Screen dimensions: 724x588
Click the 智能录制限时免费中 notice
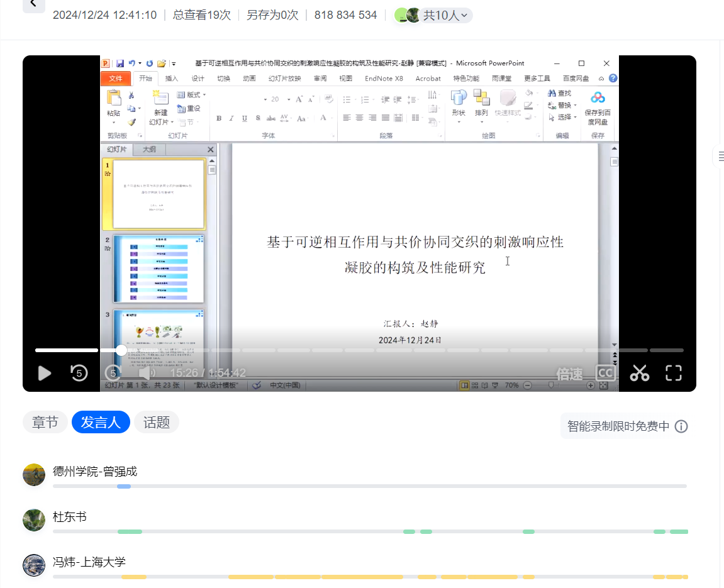pos(618,426)
